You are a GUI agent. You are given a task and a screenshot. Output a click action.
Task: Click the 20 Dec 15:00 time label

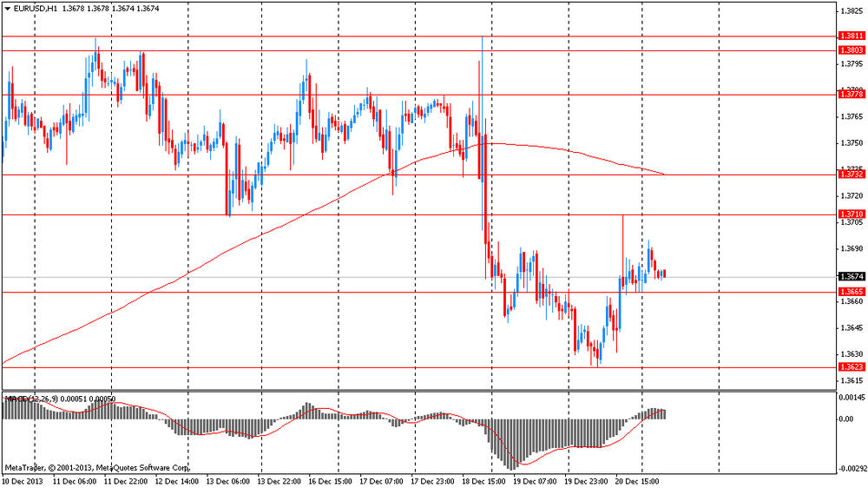click(x=637, y=481)
